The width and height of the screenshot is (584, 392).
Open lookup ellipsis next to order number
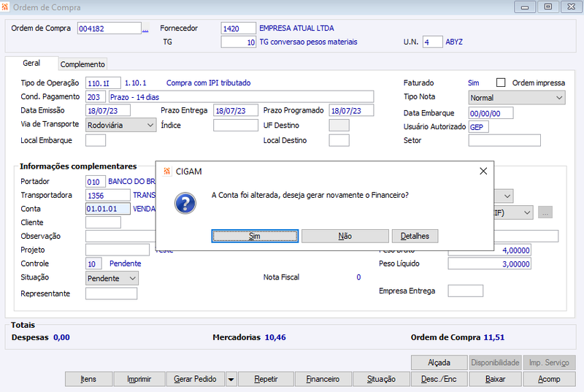145,28
